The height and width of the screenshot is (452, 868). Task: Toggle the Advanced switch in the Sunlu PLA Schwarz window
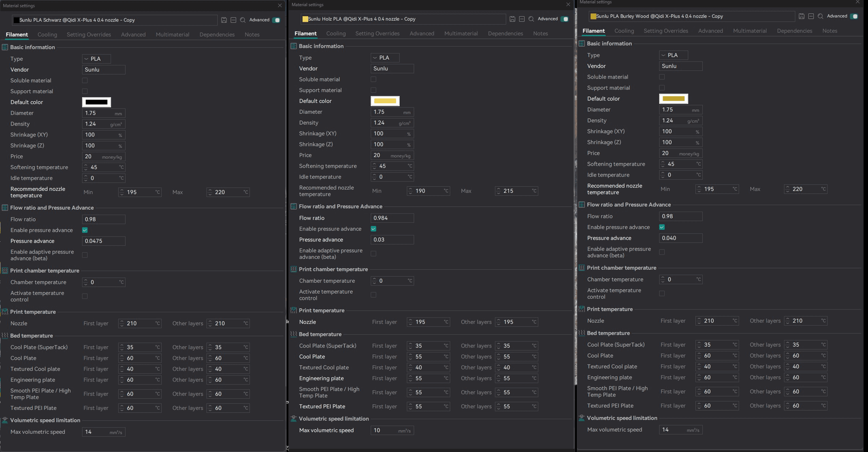pos(276,20)
